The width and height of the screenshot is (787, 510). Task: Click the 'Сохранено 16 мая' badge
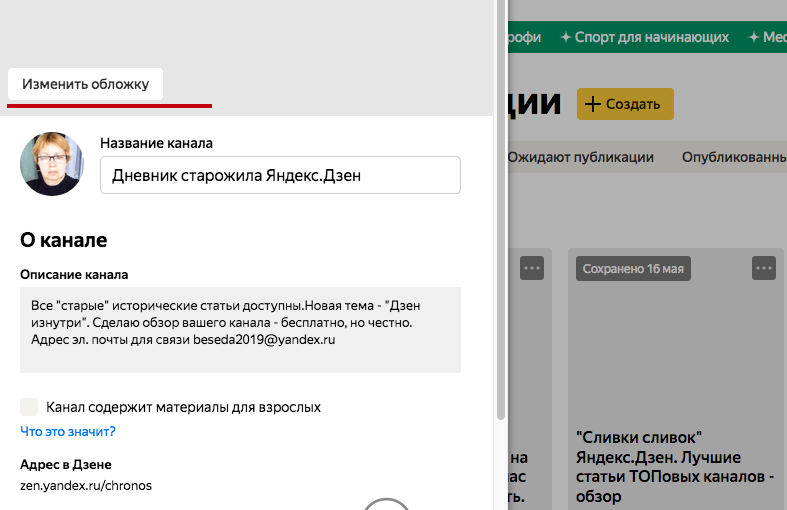(633, 269)
